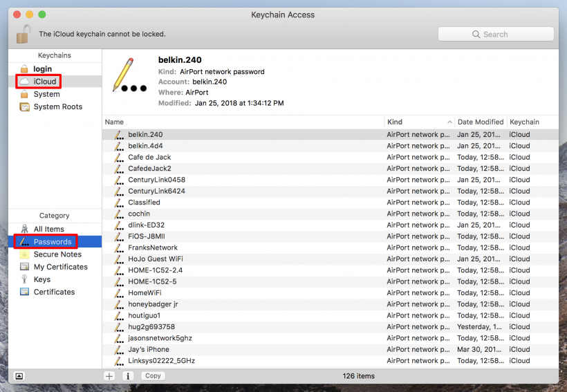The height and width of the screenshot is (392, 567).
Task: Select CenturyLink0458 entry
Action: pos(330,180)
